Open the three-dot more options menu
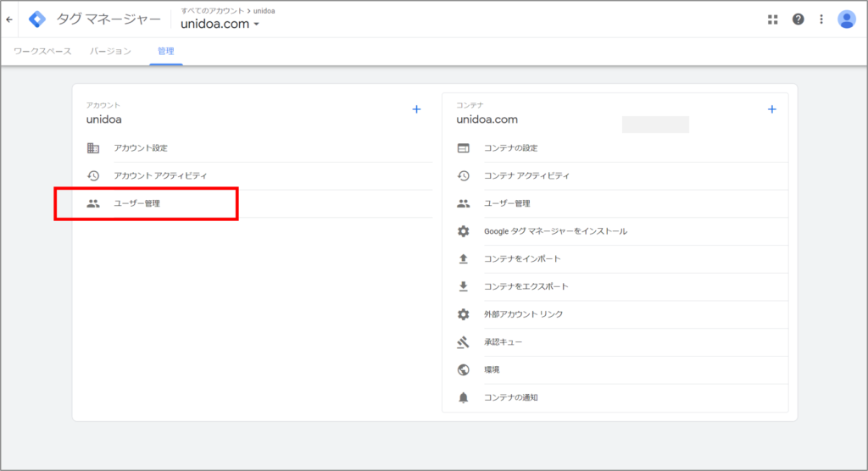The height and width of the screenshot is (471, 868). pyautogui.click(x=821, y=19)
